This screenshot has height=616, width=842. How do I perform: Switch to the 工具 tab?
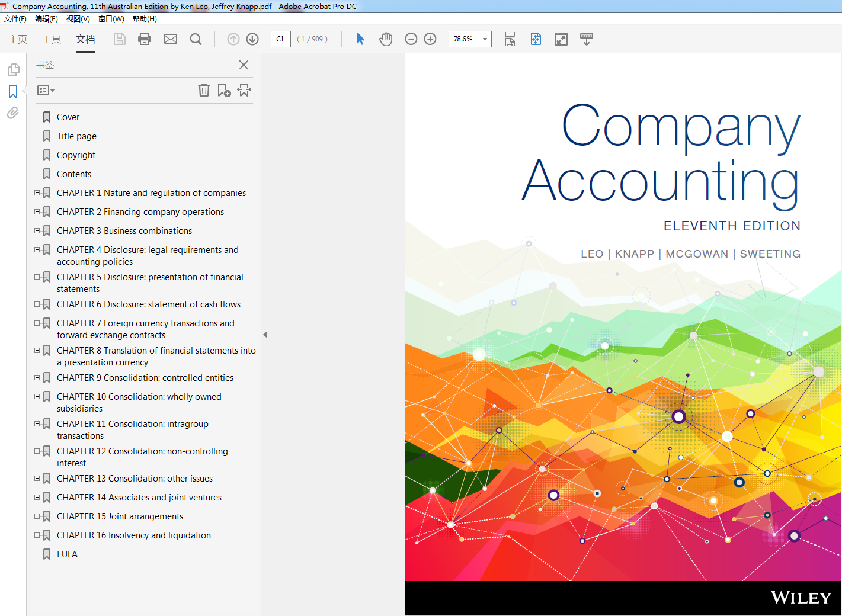tap(52, 39)
